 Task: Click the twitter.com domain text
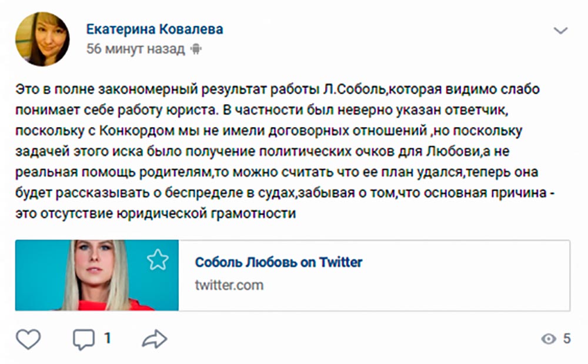(x=229, y=286)
